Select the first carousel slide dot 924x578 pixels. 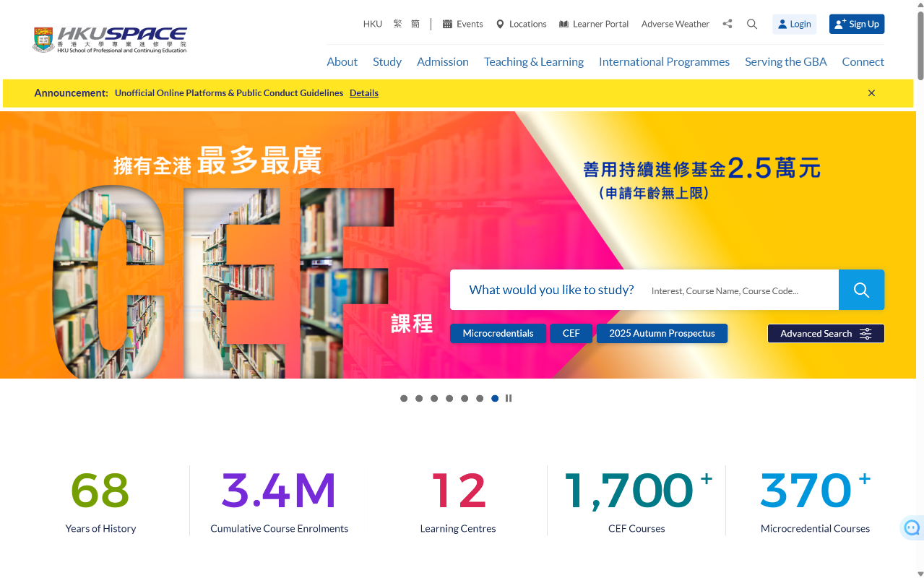[404, 398]
